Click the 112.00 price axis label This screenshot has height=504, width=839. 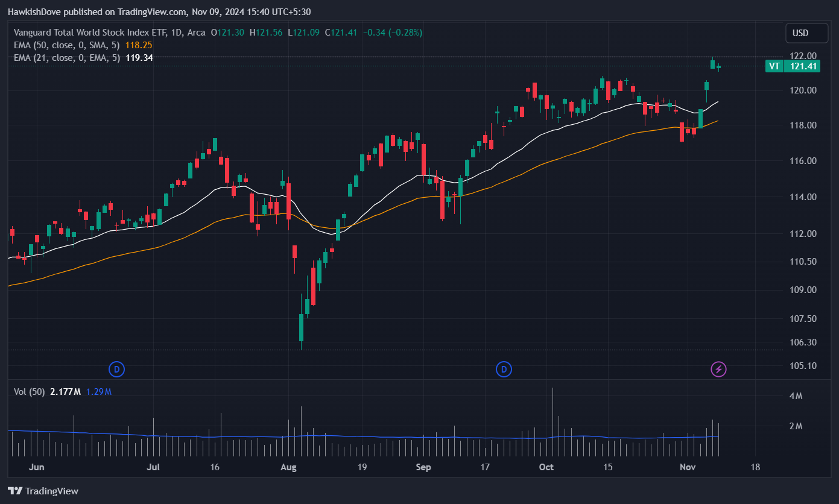(x=805, y=234)
